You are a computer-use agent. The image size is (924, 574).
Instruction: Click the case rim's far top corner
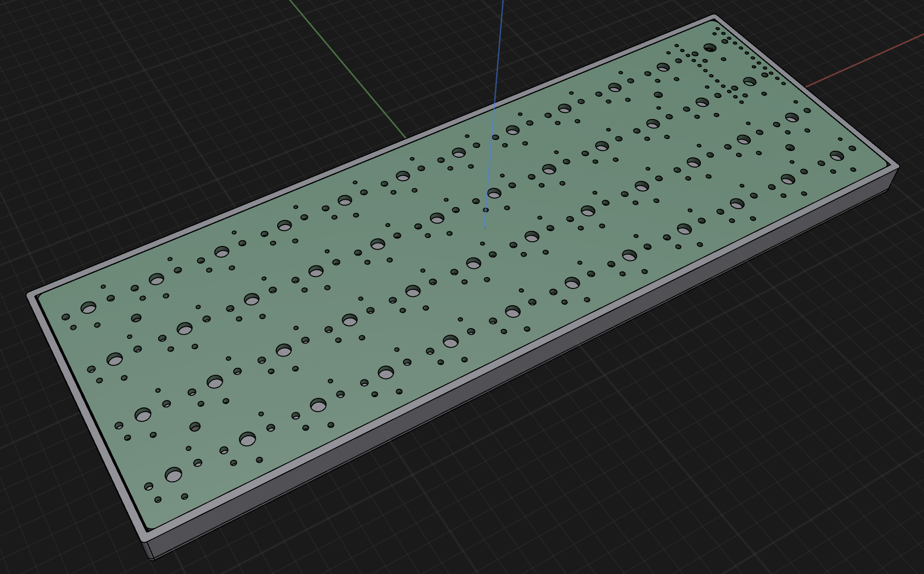tap(714, 17)
